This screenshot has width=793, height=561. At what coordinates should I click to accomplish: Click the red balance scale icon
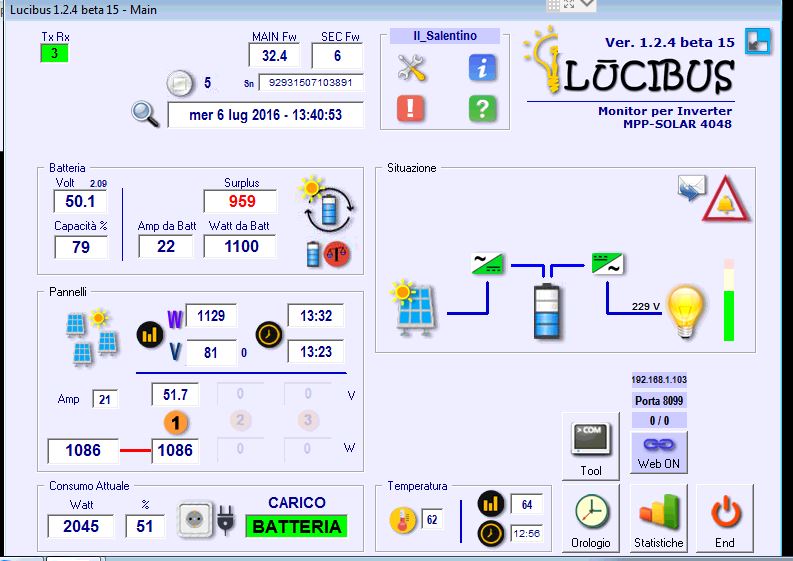(337, 254)
